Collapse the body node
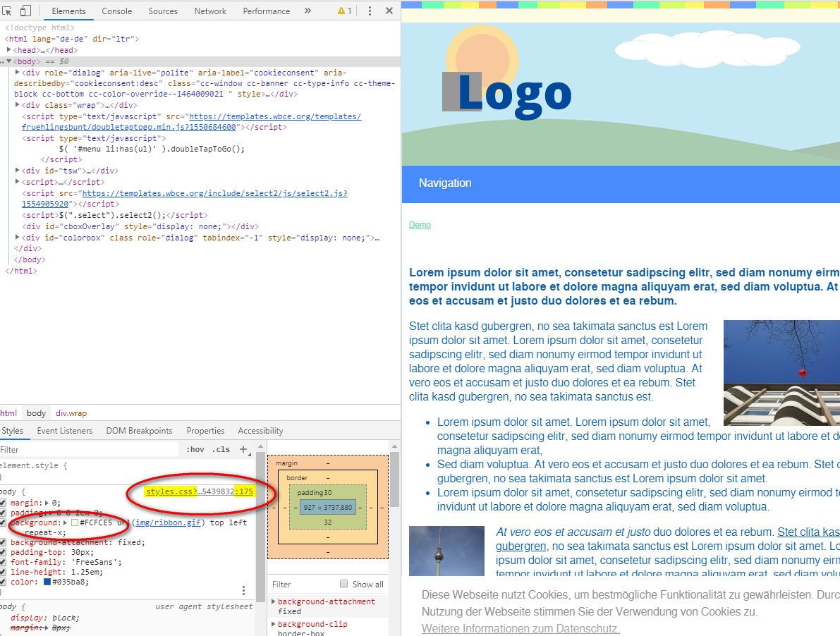The height and width of the screenshot is (636, 840). click(x=8, y=61)
